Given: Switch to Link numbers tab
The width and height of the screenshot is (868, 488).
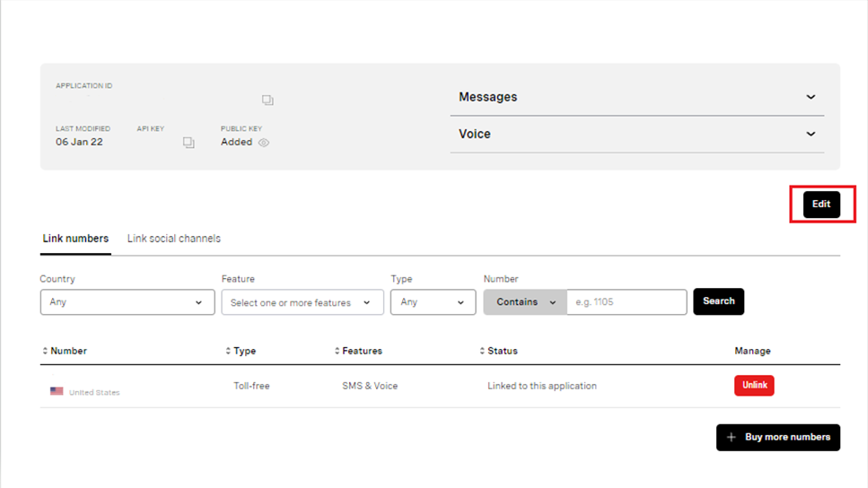Looking at the screenshot, I should 75,239.
